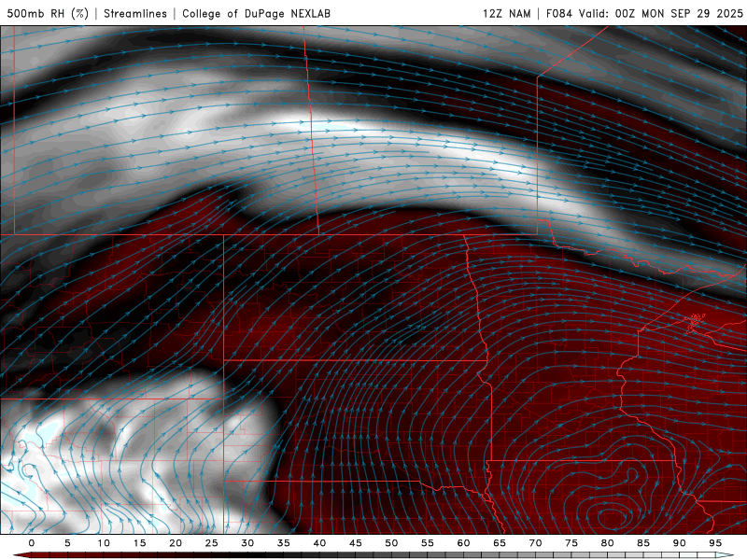Screen dimensions: 747x560
Task: Click colorbar label '15'
Action: click(x=139, y=543)
